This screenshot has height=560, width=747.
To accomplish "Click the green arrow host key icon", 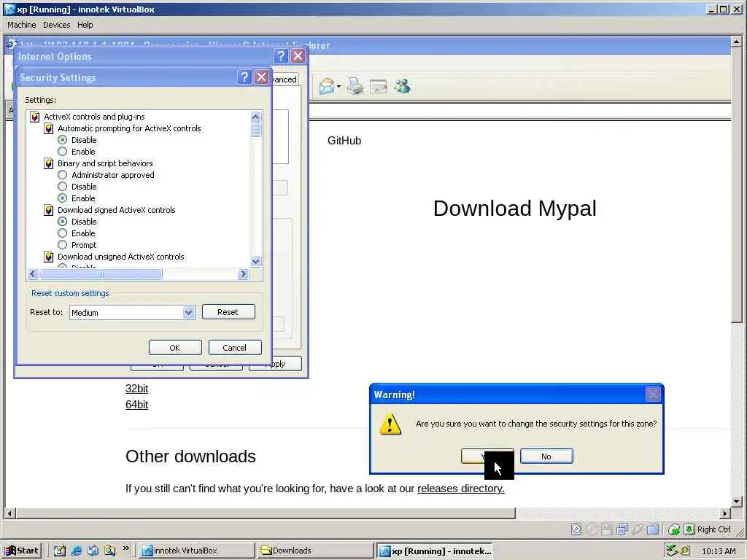I will pos(689,529).
